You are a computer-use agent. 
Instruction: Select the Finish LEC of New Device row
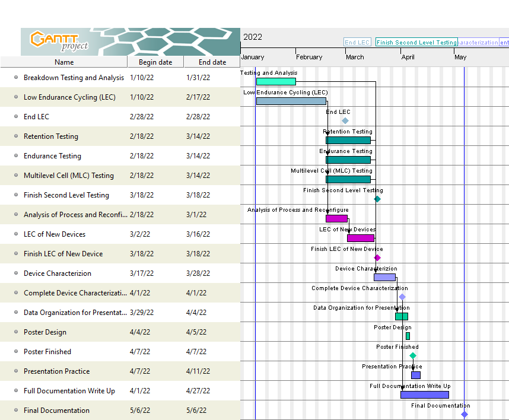[120, 254]
